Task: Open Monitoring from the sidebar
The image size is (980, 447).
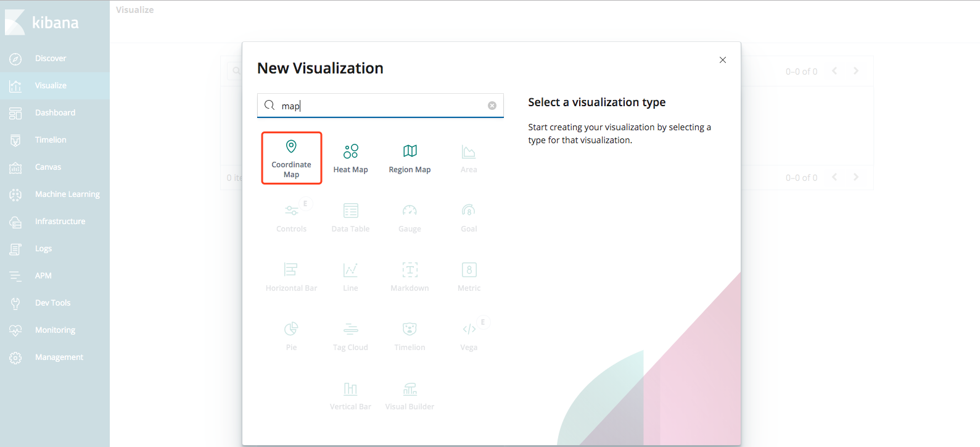Action: pos(55,330)
